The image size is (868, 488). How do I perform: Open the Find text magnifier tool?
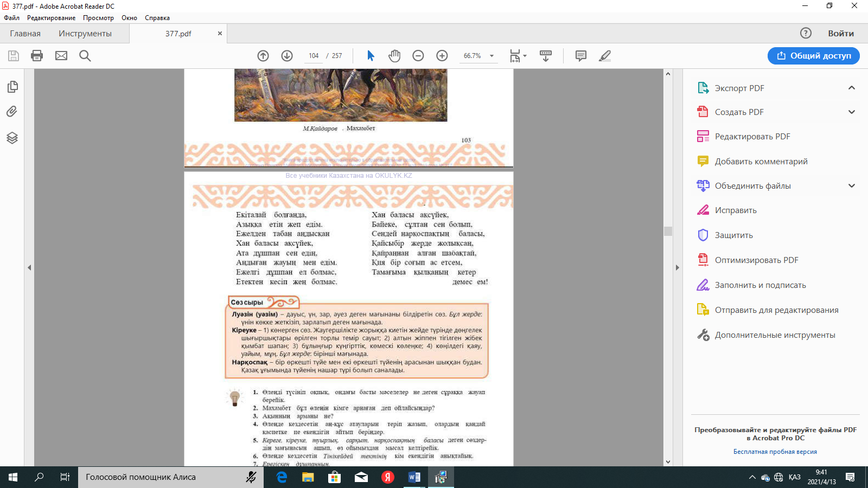[85, 56]
